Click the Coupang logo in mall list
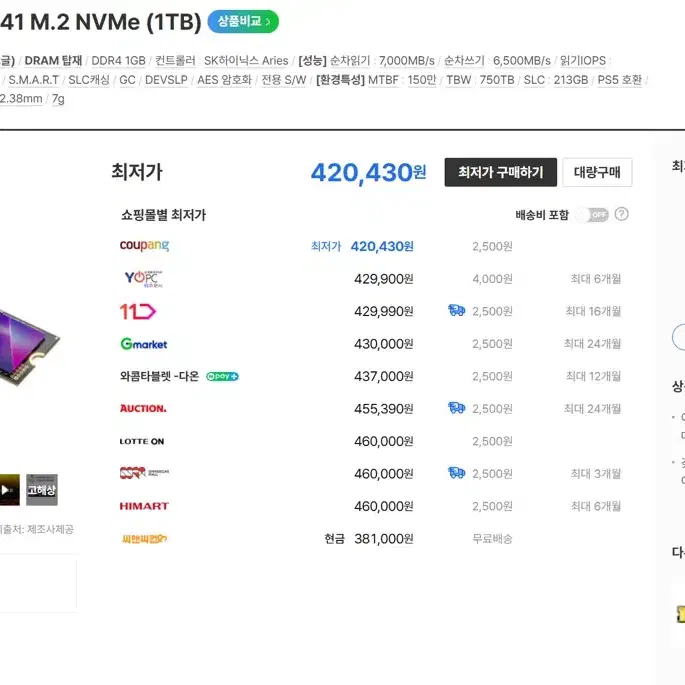This screenshot has width=685, height=685. [x=144, y=246]
